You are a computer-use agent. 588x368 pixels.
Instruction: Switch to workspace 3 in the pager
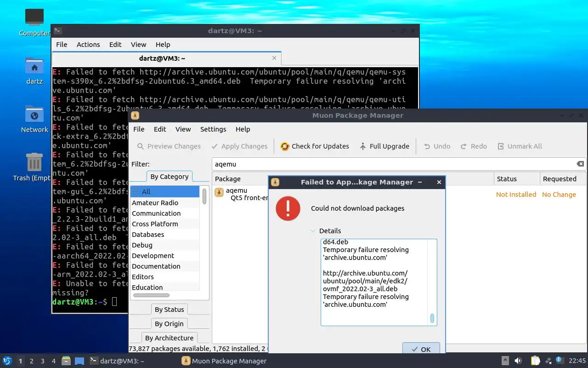[43, 361]
